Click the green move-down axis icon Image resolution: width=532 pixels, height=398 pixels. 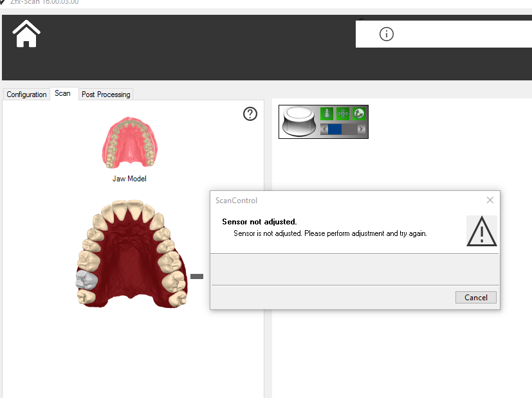click(327, 114)
